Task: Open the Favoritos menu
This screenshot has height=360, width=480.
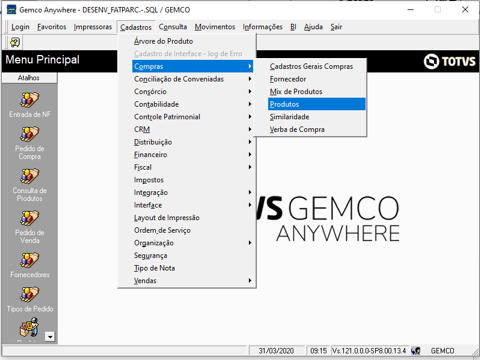Action: (52, 27)
